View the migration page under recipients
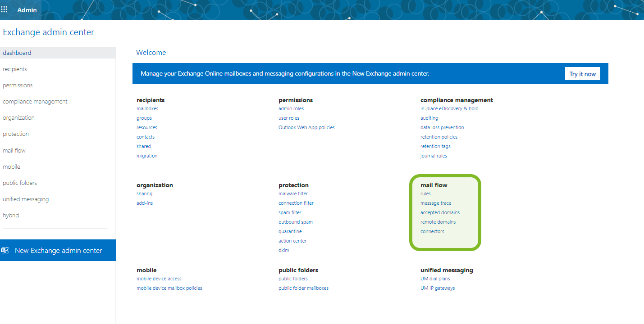 147,156
